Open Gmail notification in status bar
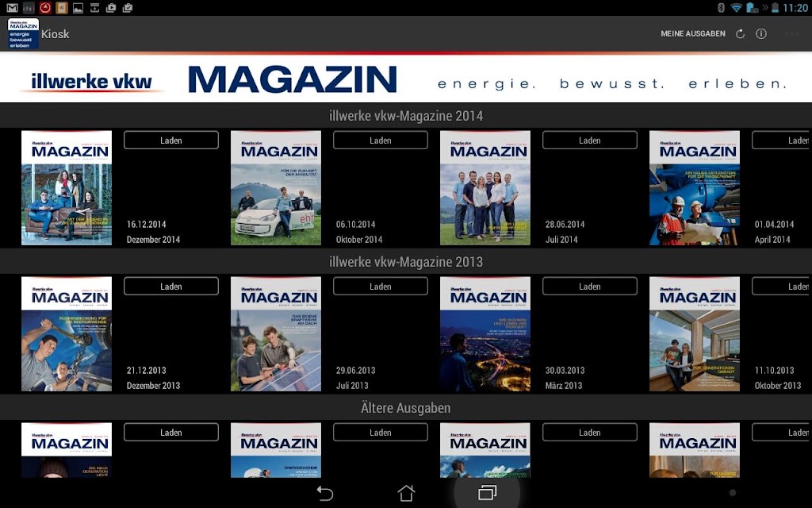Screen dimensions: 812x508 coord(11,8)
